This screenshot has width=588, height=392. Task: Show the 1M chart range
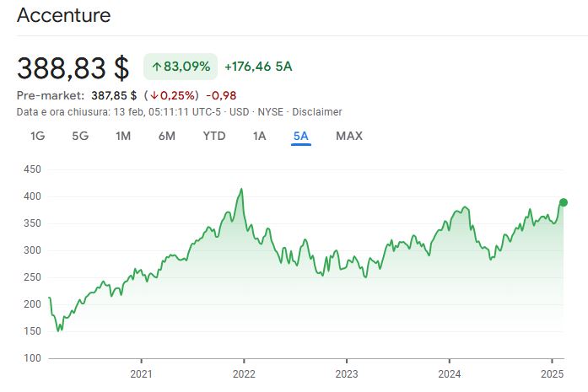pos(123,136)
